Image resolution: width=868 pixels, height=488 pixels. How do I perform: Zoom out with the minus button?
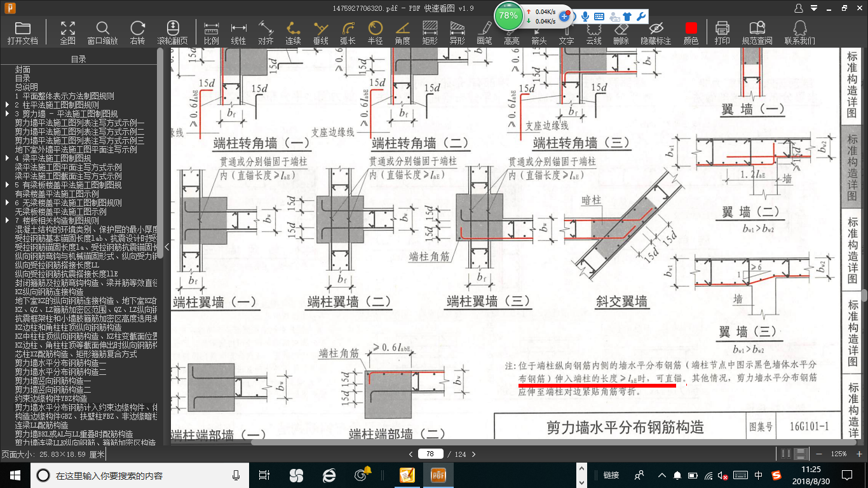click(x=818, y=454)
